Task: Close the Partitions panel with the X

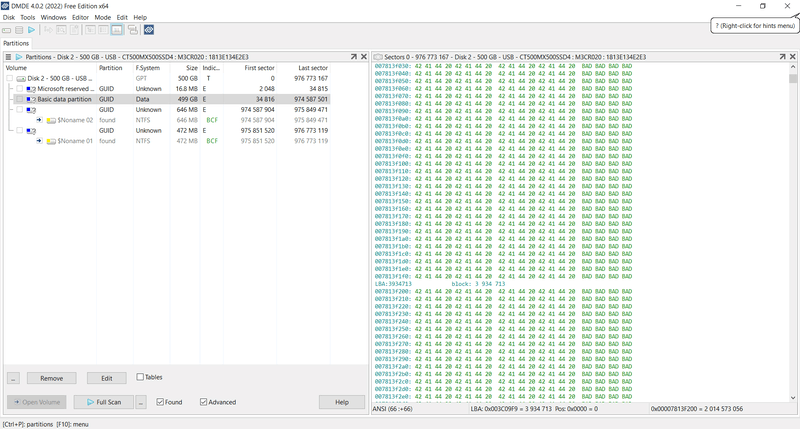Action: [364, 57]
